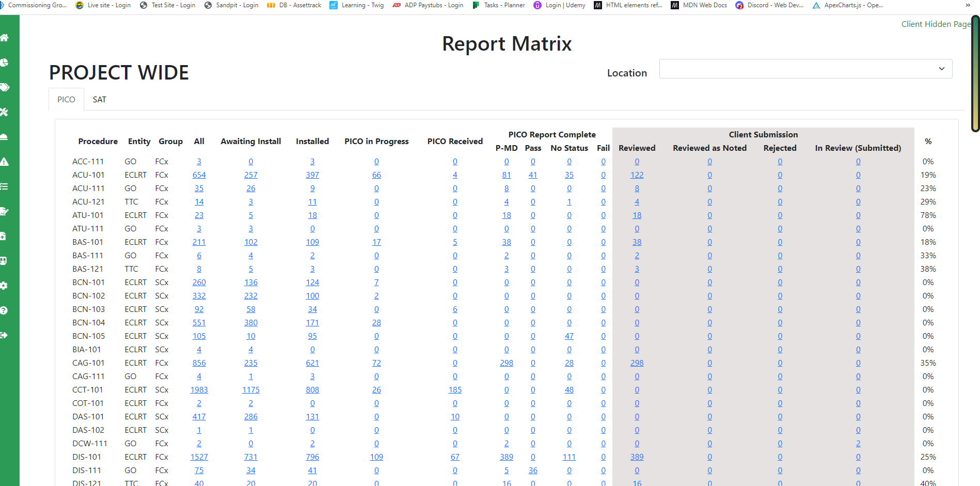Open the pie chart reports icon

tap(5, 62)
